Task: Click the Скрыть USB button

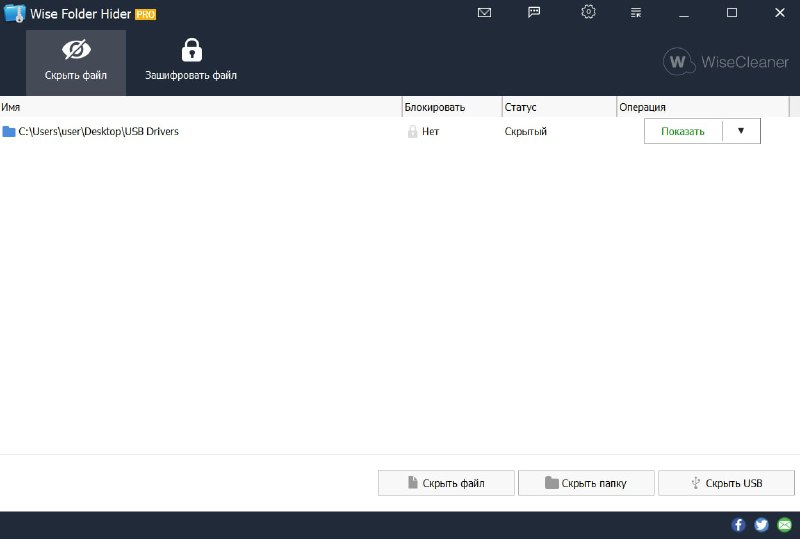Action: [727, 483]
